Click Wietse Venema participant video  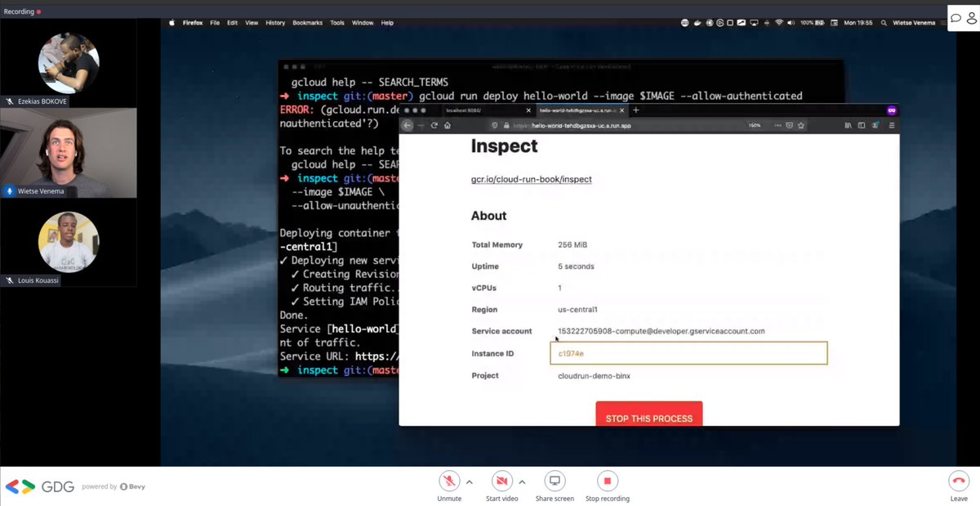[69, 152]
